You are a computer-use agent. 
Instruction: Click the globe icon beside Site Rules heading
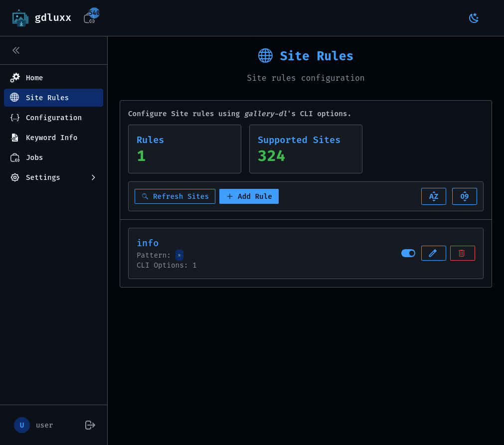(x=265, y=55)
